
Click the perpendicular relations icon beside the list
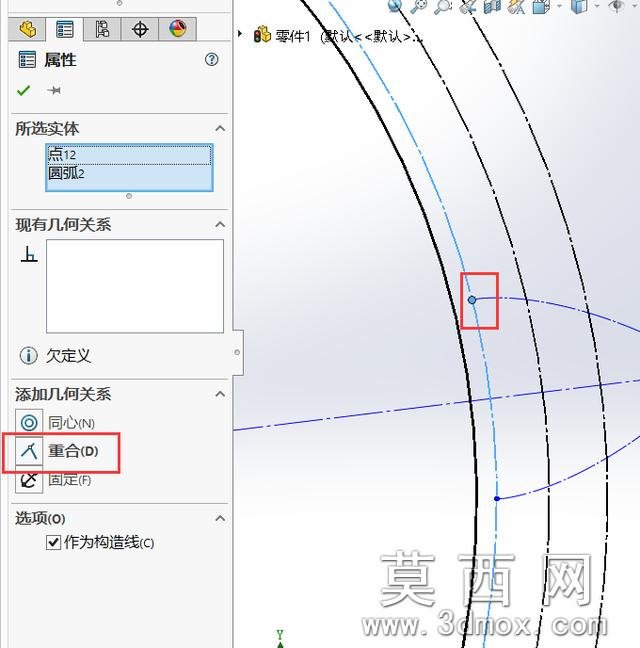click(x=29, y=254)
